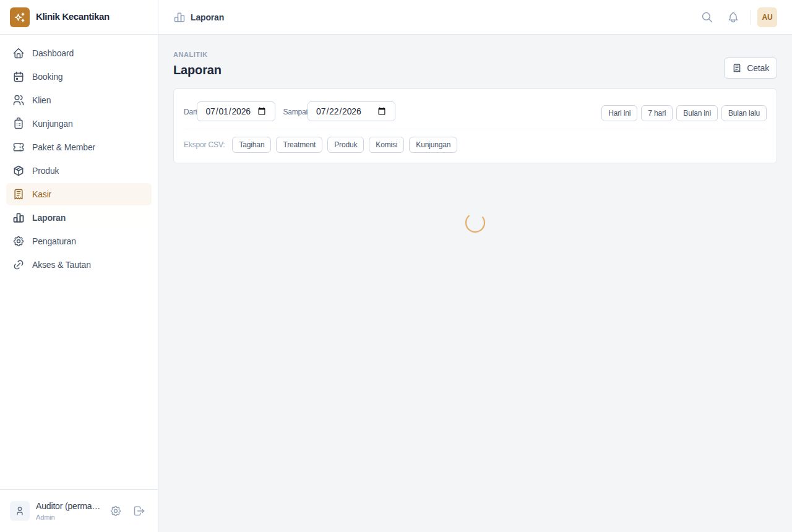Click the Dashboard home icon
792x532 pixels.
coord(19,53)
